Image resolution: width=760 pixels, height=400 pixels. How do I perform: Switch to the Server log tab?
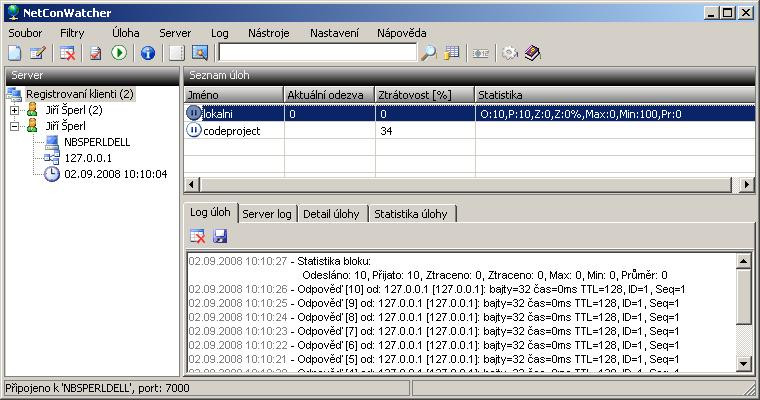[x=267, y=214]
